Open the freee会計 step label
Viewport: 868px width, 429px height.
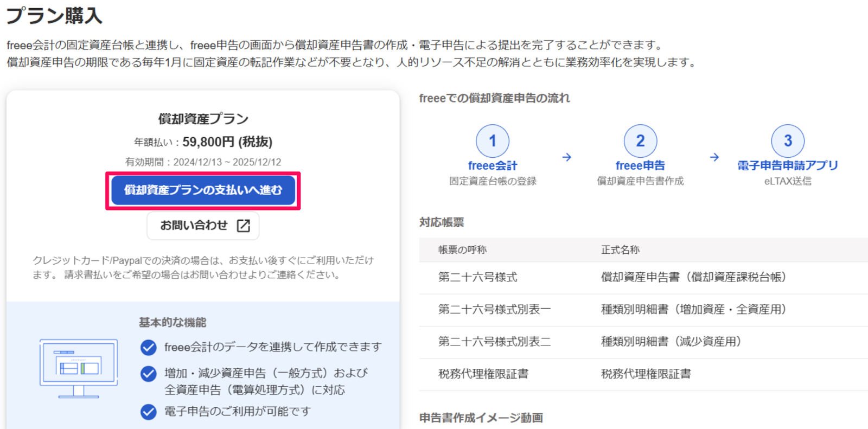(493, 165)
